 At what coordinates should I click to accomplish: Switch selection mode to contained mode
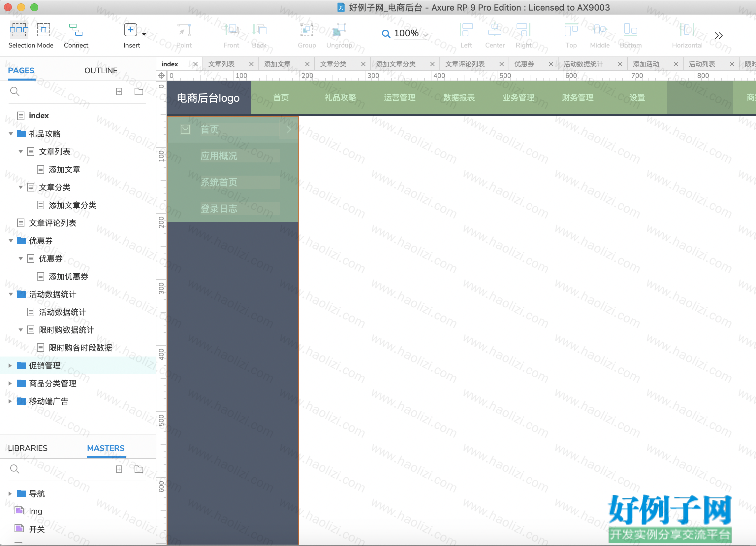[43, 30]
